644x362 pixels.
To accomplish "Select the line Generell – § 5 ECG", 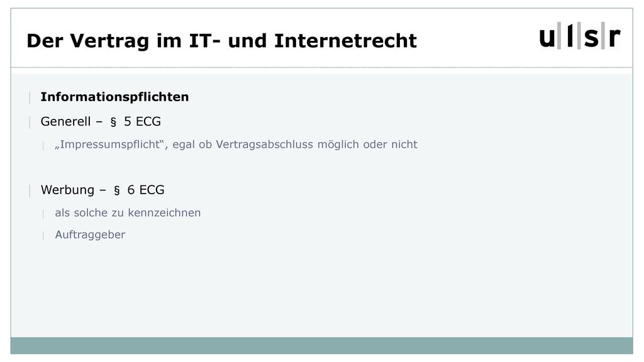I will pos(101,121).
